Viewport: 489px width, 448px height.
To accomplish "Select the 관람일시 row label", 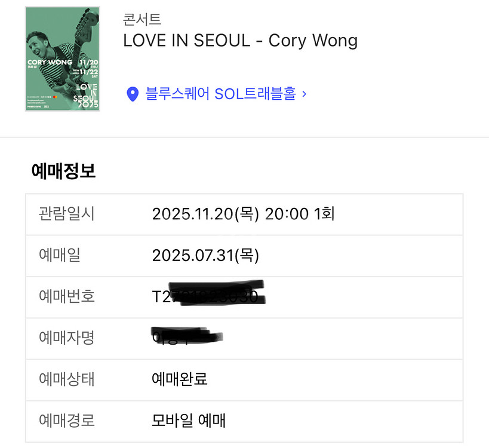I will [x=61, y=214].
